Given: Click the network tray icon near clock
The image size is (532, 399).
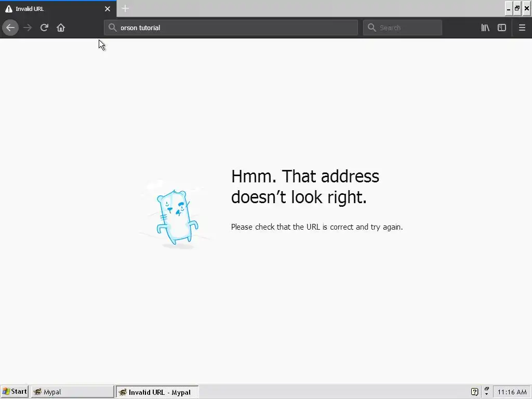Looking at the screenshot, I should click(486, 391).
